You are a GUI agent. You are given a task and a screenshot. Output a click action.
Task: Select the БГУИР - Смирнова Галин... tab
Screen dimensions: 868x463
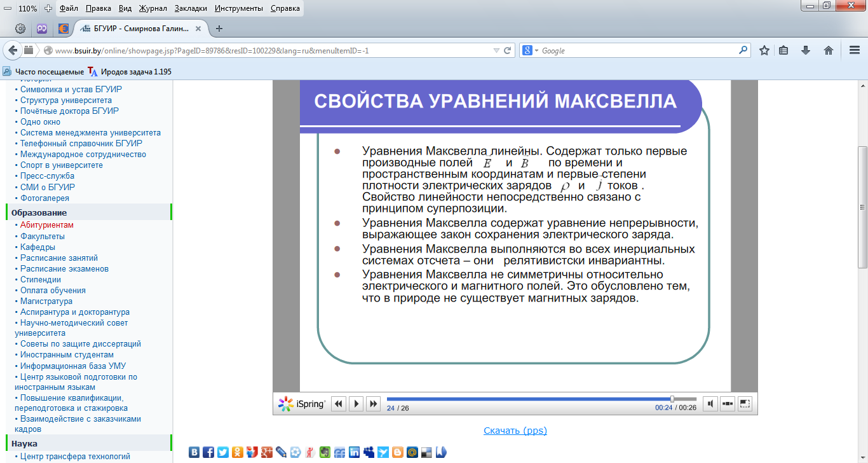click(141, 29)
